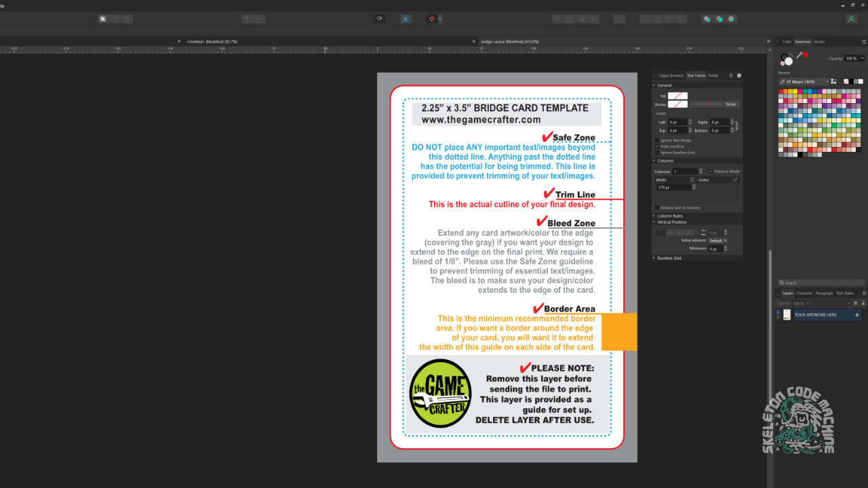Disable the Hide overflow checkbox

click(657, 147)
